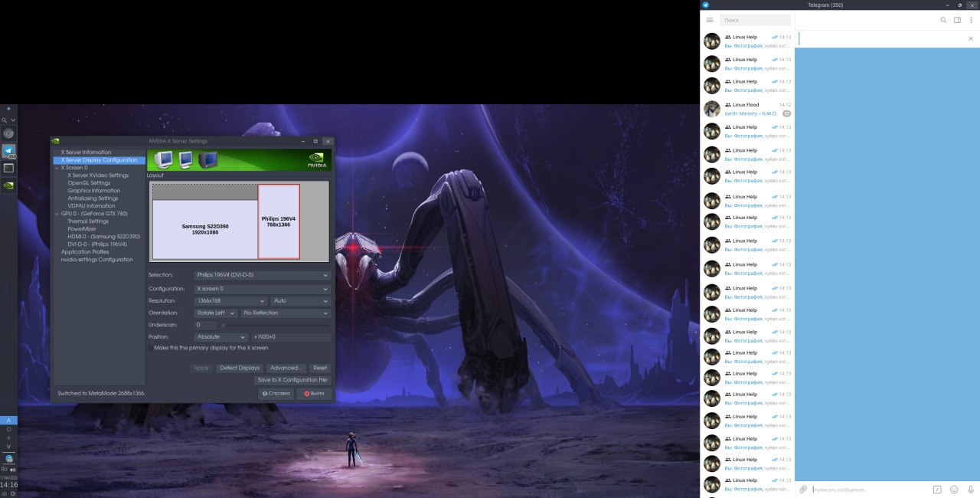Open the refresh rate dropdown showing Auto
This screenshot has width=980, height=498.
[x=300, y=301]
